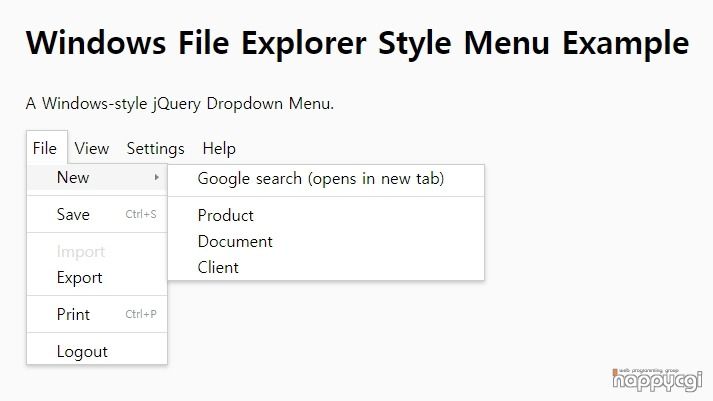Open the Settings menu
Image resolution: width=713 pixels, height=401 pixels.
point(156,148)
